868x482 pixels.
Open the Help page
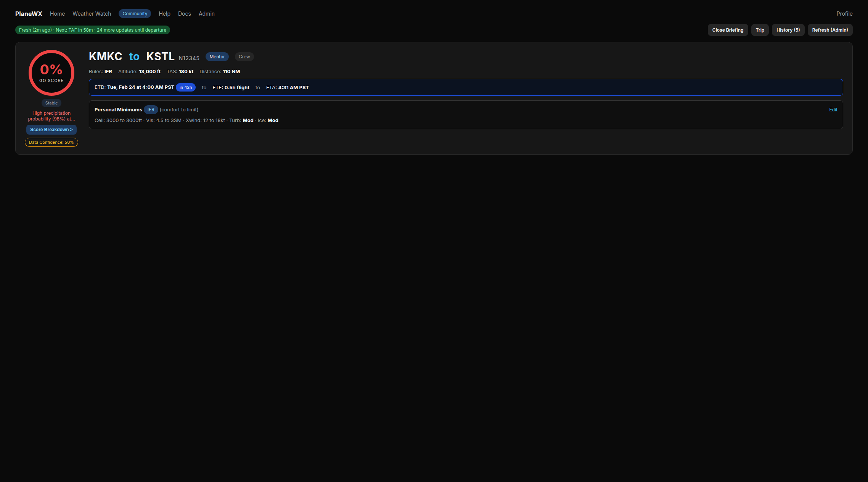(x=164, y=14)
